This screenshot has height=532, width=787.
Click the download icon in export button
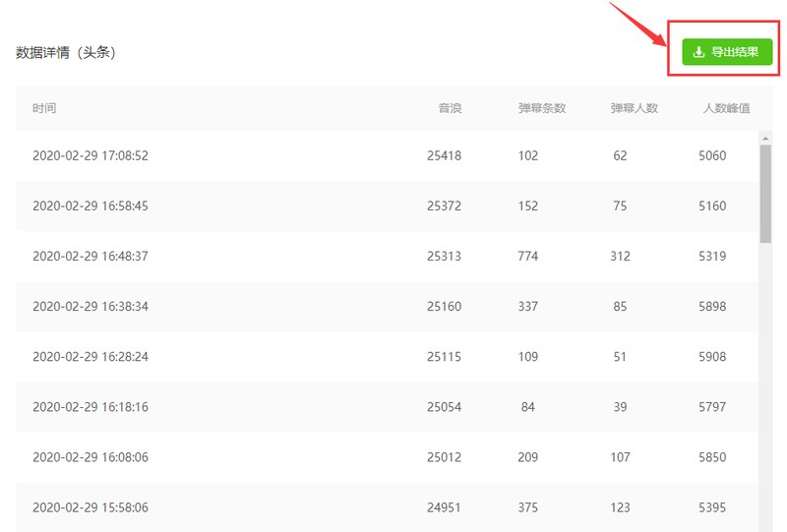coord(698,52)
